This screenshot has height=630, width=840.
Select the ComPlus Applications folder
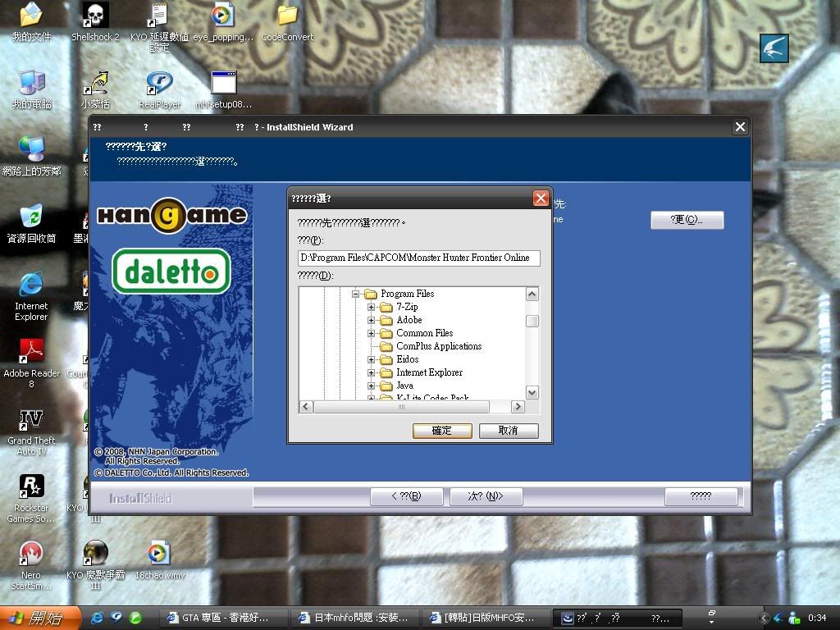click(x=439, y=346)
